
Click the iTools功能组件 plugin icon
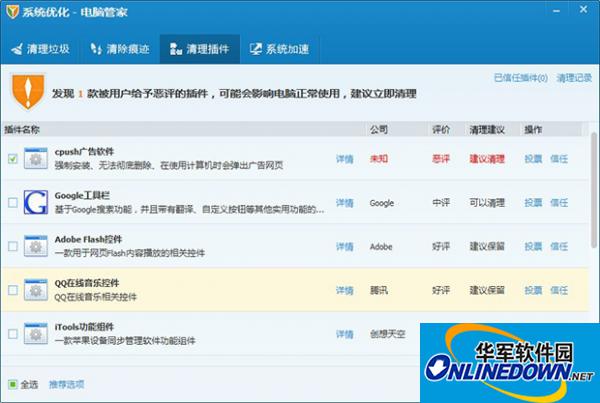pos(36,333)
